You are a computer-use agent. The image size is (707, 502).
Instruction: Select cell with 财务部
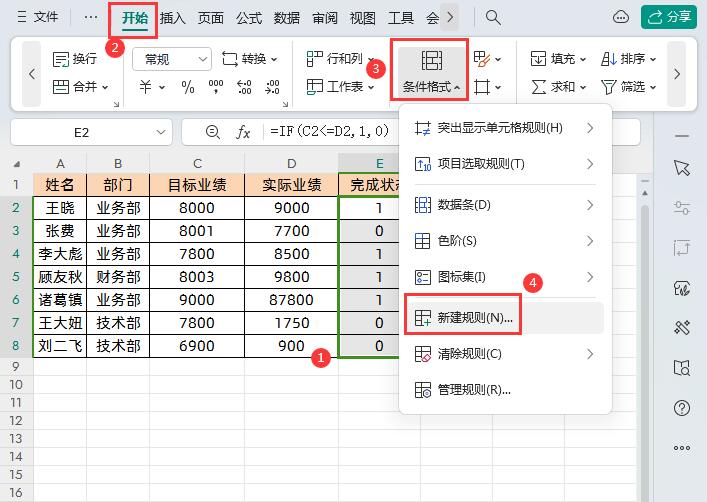tap(118, 277)
